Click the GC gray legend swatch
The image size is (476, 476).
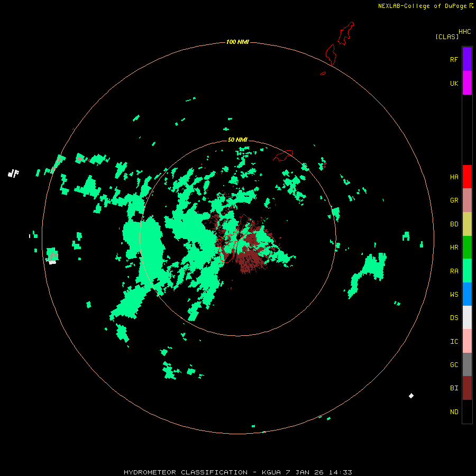click(467, 364)
